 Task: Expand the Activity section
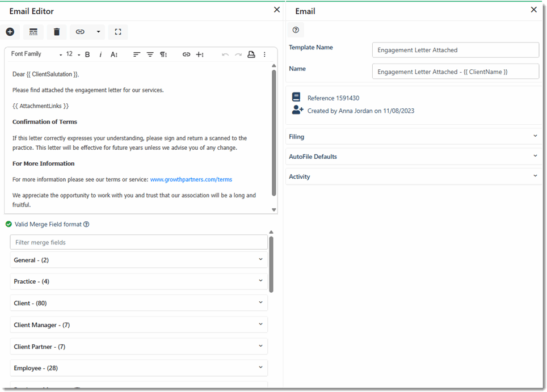click(414, 176)
